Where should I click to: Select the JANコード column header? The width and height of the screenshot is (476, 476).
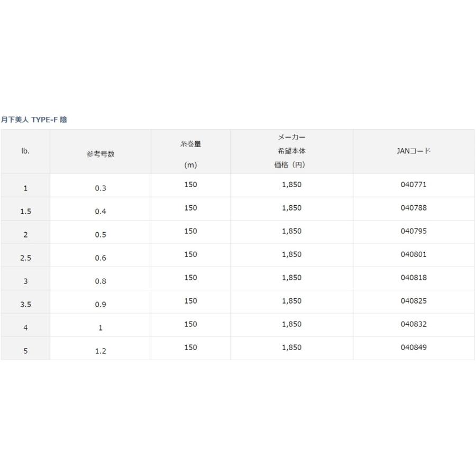point(414,151)
